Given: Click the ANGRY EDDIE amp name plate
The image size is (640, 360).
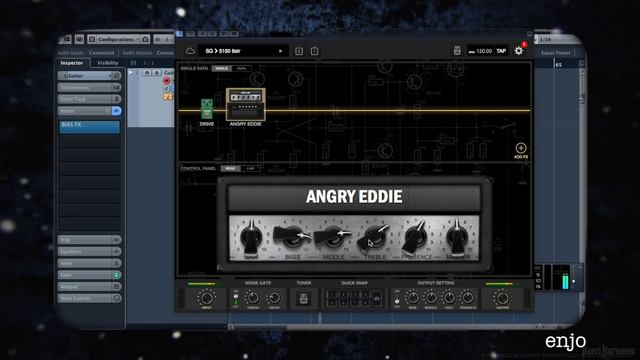Looking at the screenshot, I should (x=354, y=197).
